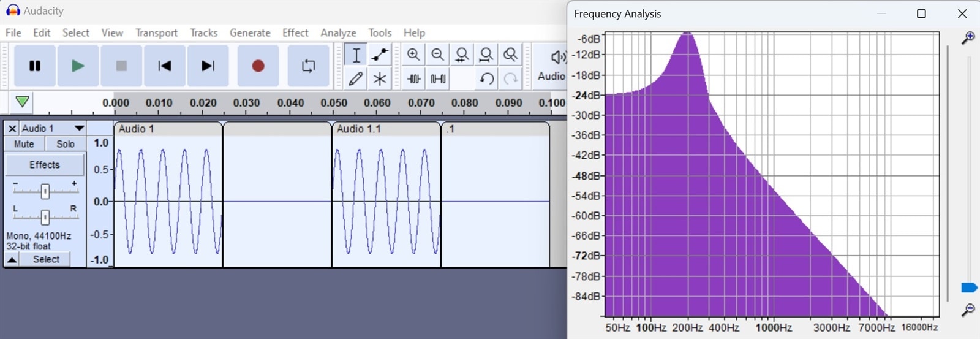This screenshot has width=980, height=339.
Task: Activate the Multi-tool asterisk icon
Action: pos(380,78)
